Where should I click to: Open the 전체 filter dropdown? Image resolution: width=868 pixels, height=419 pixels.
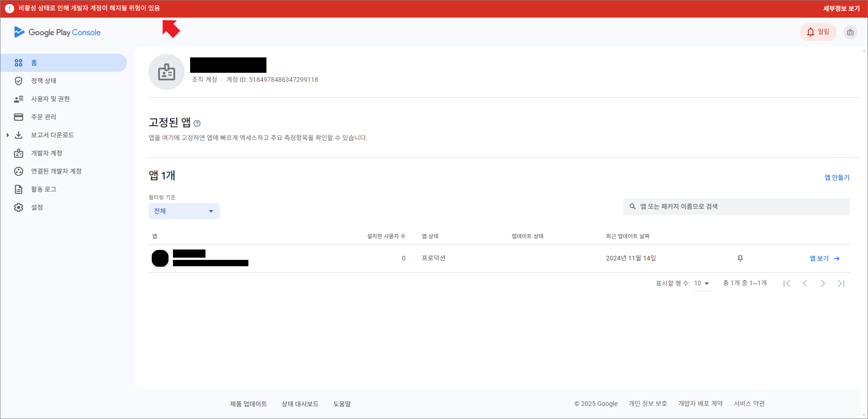coord(184,211)
